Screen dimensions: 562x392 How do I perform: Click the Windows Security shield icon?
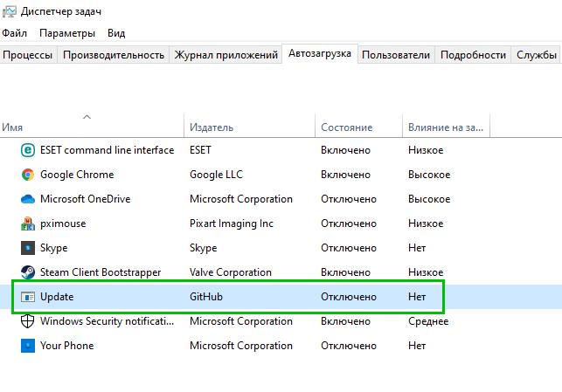(x=28, y=321)
